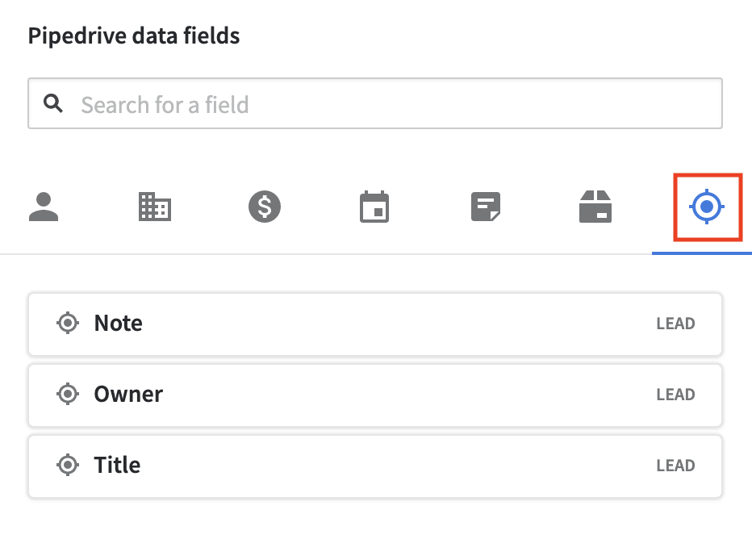The image size is (752, 560).
Task: Open the Notes sticky-note icon tab
Action: 486,207
